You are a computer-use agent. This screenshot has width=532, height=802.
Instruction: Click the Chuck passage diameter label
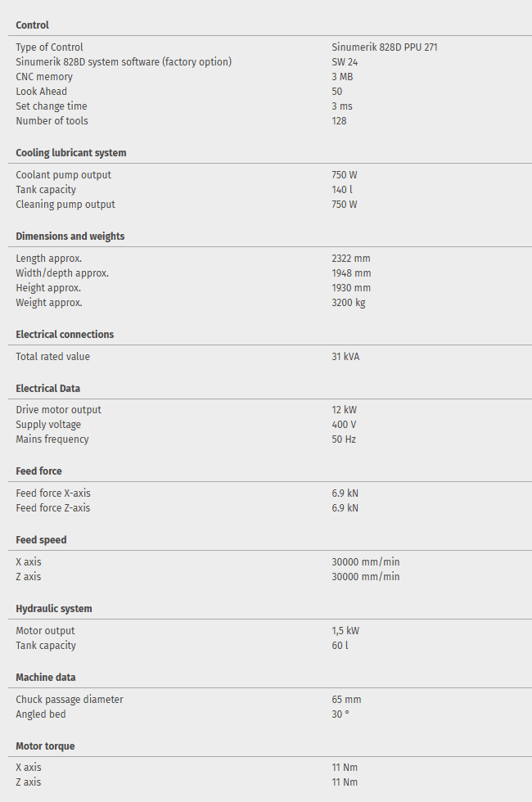(x=70, y=700)
